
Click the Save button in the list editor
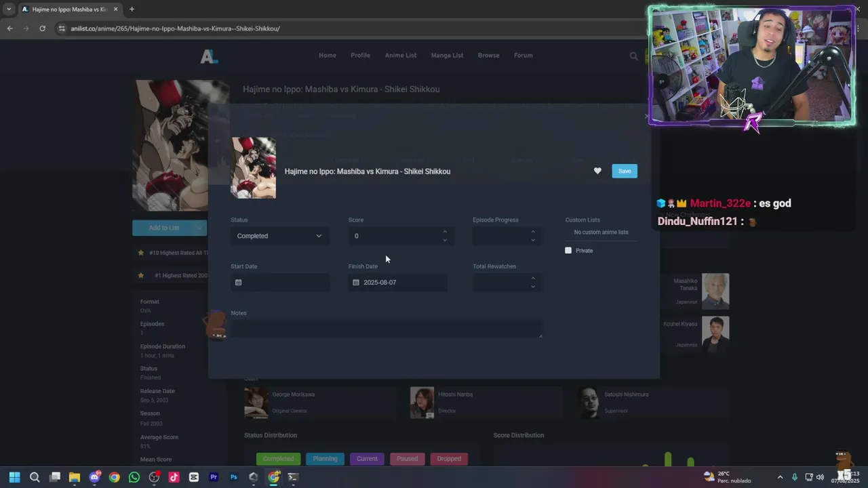pyautogui.click(x=625, y=171)
